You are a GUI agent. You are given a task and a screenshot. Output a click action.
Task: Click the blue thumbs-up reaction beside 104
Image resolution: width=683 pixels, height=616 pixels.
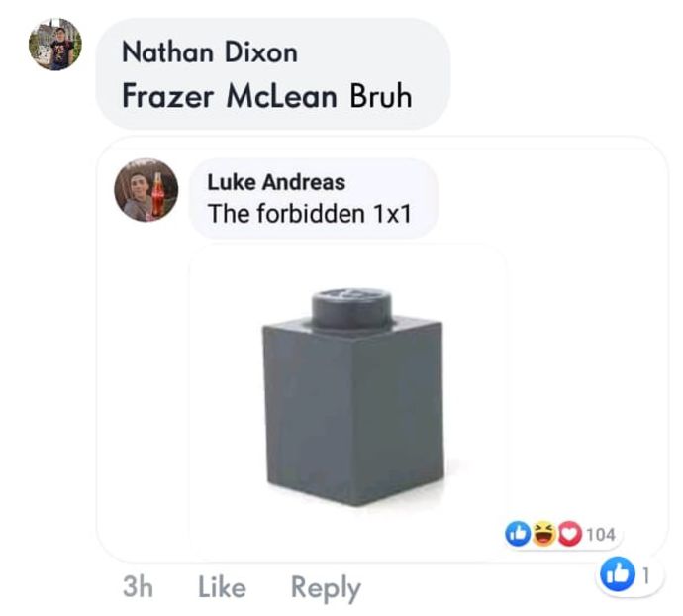coord(518,534)
